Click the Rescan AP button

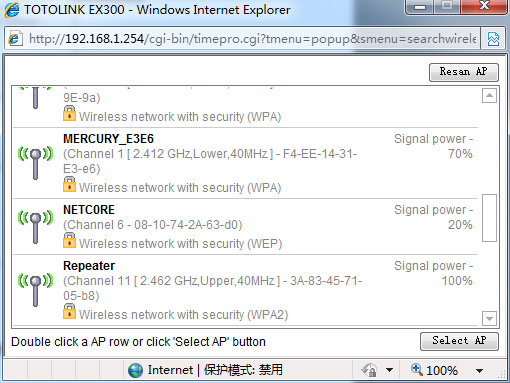point(464,72)
